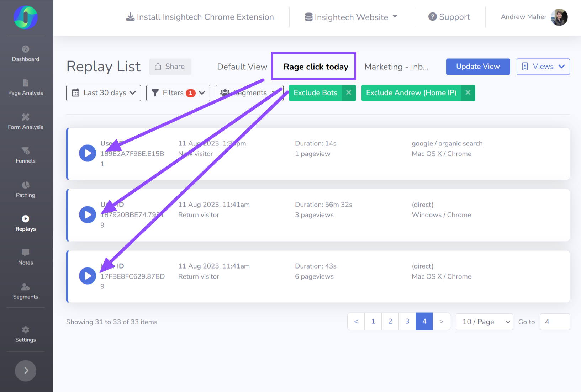581x392 pixels.
Task: Click the Share button
Action: 170,67
